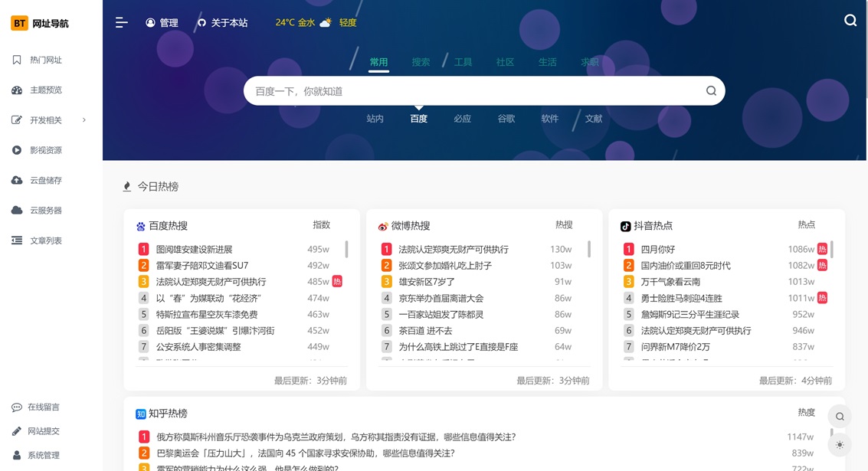
Task: Select 软件 search engine
Action: [550, 119]
